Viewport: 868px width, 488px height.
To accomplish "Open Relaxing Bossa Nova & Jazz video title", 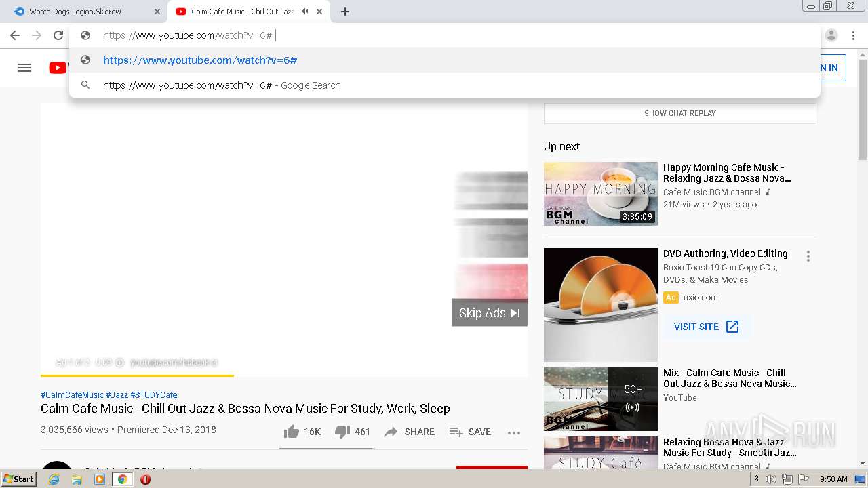I will coord(730,447).
